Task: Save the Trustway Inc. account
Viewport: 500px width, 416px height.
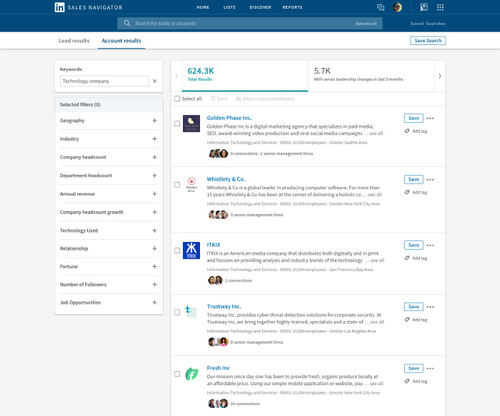Action: coord(414,307)
